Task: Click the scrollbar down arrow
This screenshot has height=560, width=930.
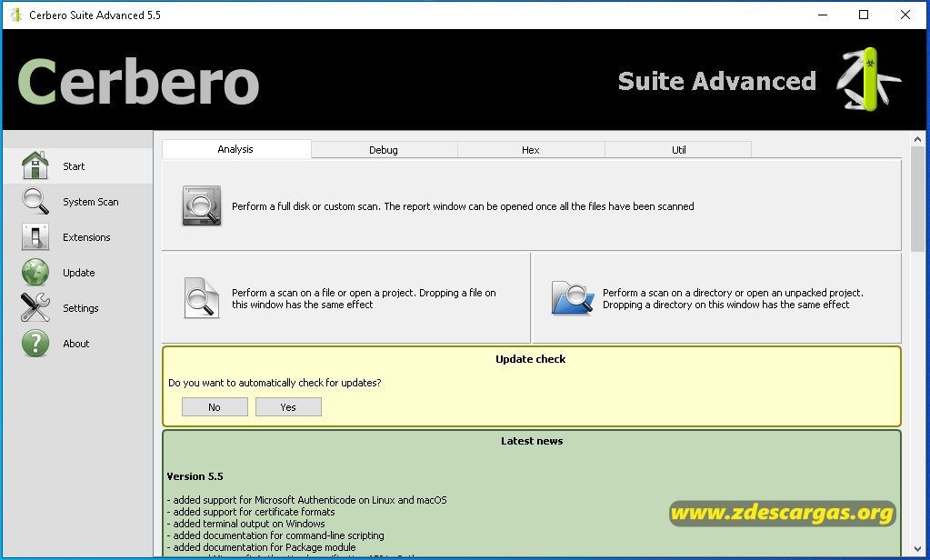Action: coord(917,549)
